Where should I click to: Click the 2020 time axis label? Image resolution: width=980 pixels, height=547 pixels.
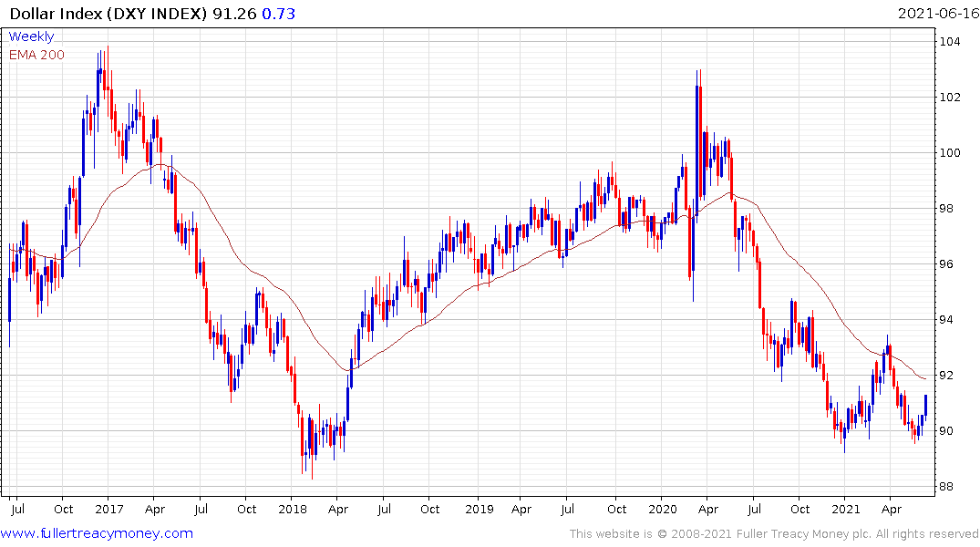pos(663,509)
